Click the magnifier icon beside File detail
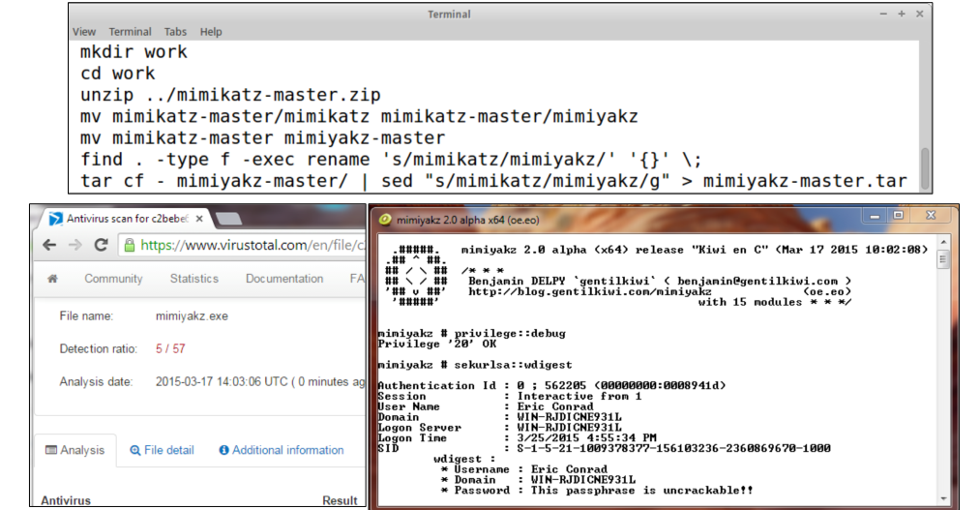980x510 pixels. click(135, 450)
